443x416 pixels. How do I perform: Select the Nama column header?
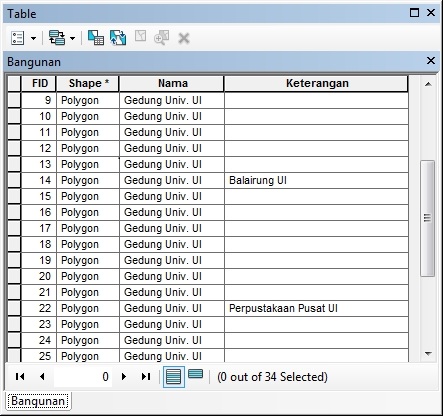pos(172,83)
